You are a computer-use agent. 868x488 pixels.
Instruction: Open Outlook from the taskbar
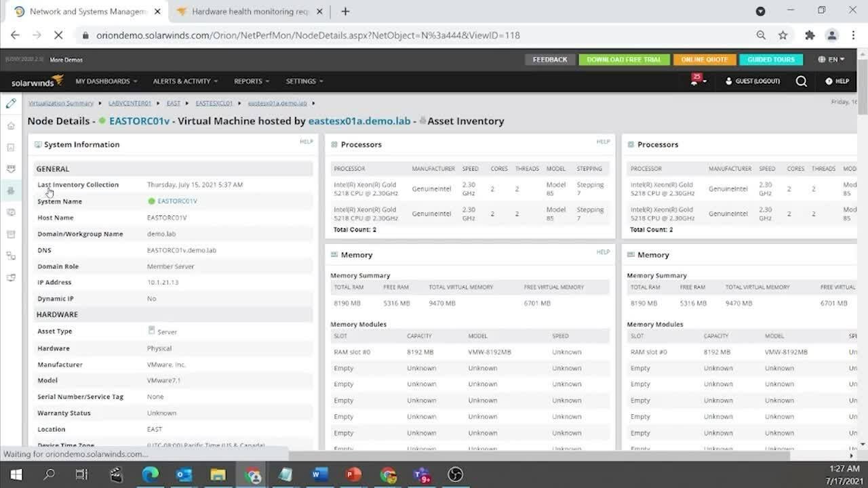[184, 474]
